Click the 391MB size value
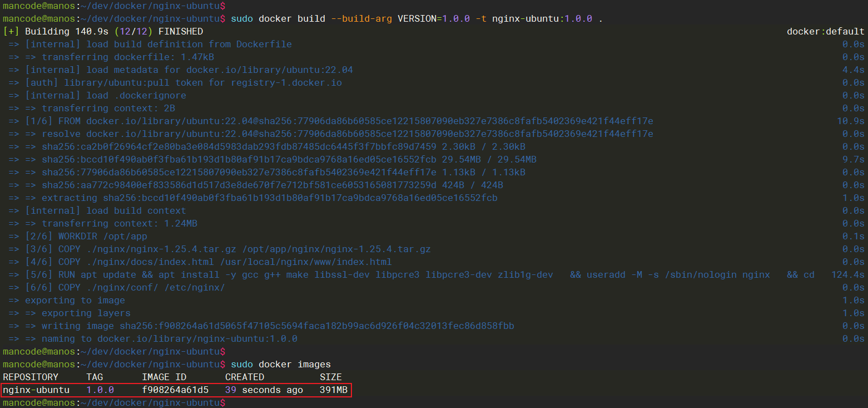 pos(333,390)
